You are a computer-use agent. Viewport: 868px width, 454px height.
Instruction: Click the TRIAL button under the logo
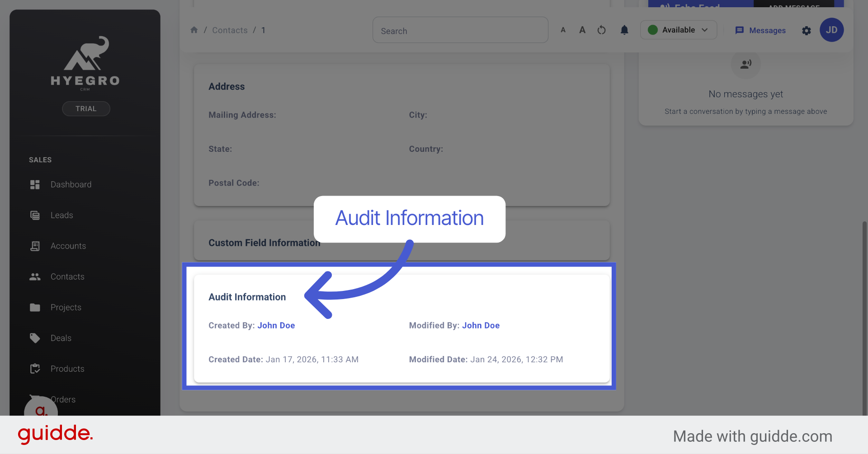point(85,108)
